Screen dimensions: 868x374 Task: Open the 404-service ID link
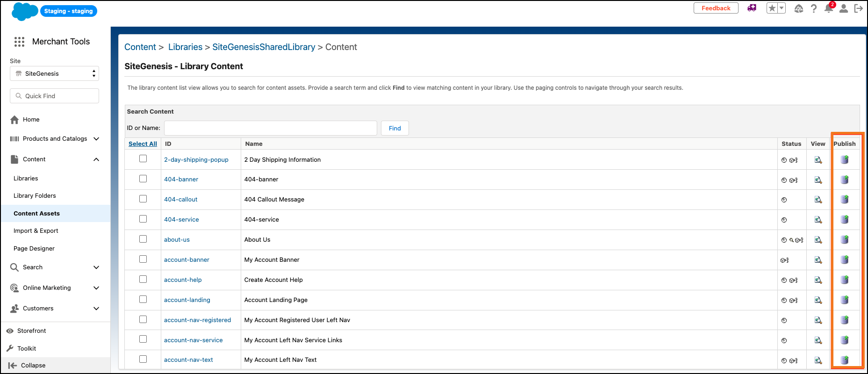(181, 220)
